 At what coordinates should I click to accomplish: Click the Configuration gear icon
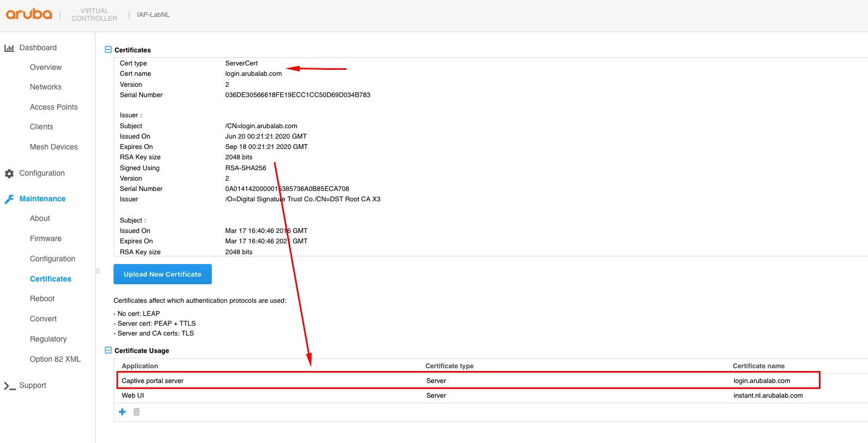tap(9, 173)
